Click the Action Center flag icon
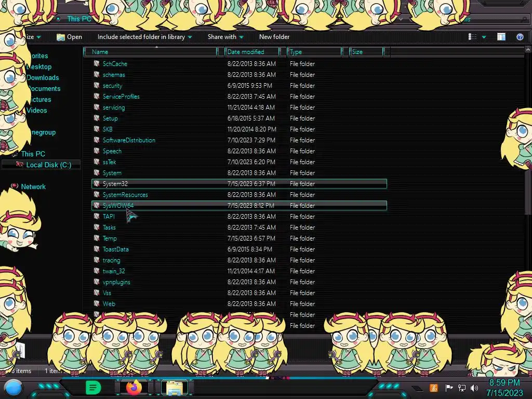Viewport: 532px width, 399px height. [x=448, y=388]
